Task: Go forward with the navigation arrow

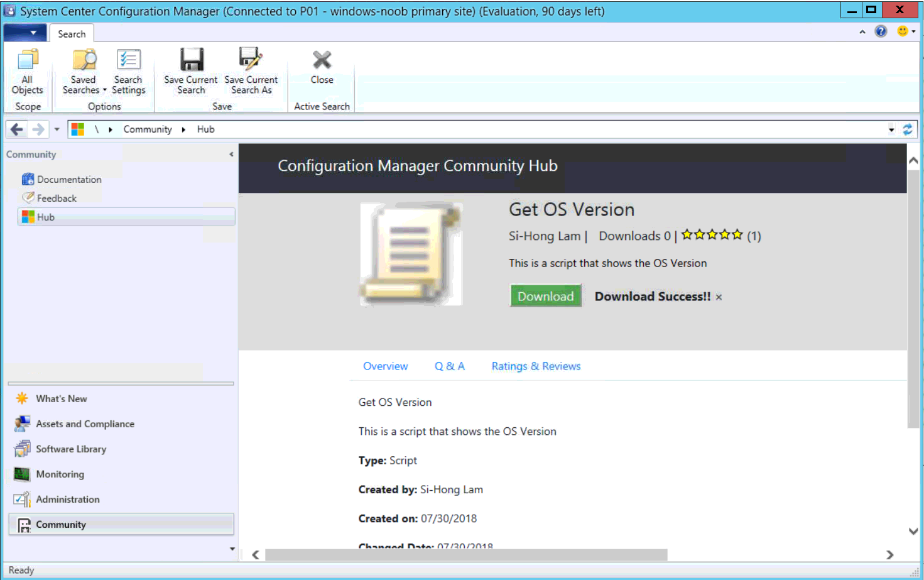Action: coord(38,129)
